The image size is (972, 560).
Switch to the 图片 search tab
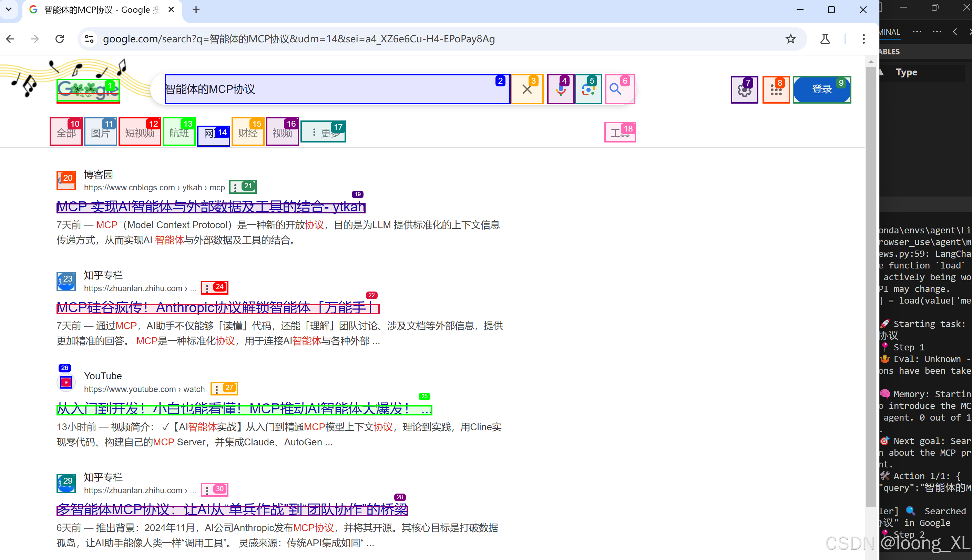[100, 132]
